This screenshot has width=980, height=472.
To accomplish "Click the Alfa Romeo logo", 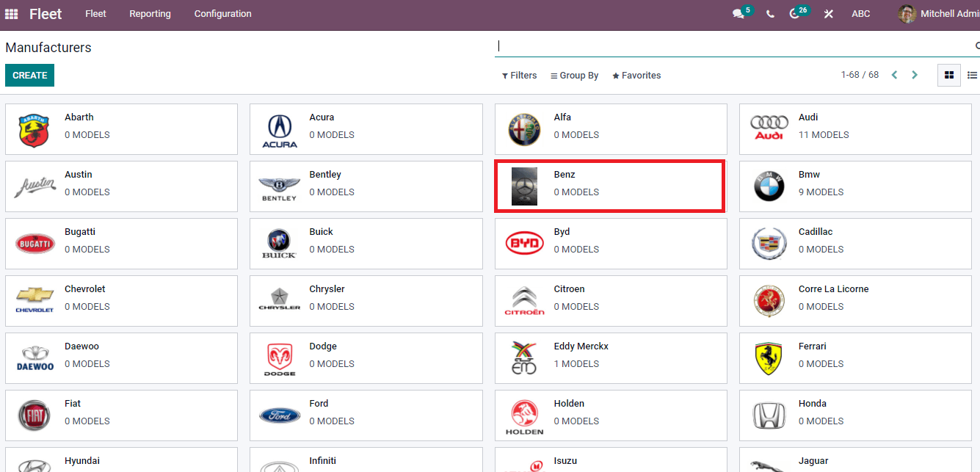I will (524, 130).
